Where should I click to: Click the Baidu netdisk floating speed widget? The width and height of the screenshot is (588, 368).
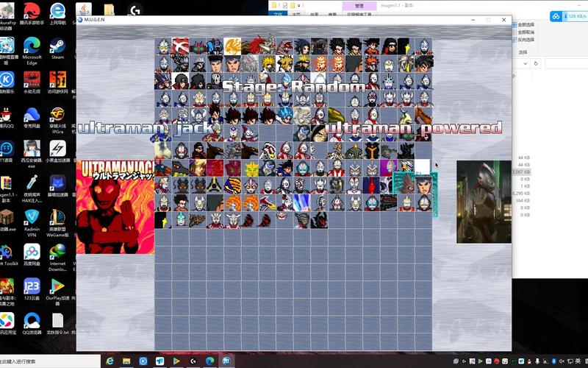[568, 16]
